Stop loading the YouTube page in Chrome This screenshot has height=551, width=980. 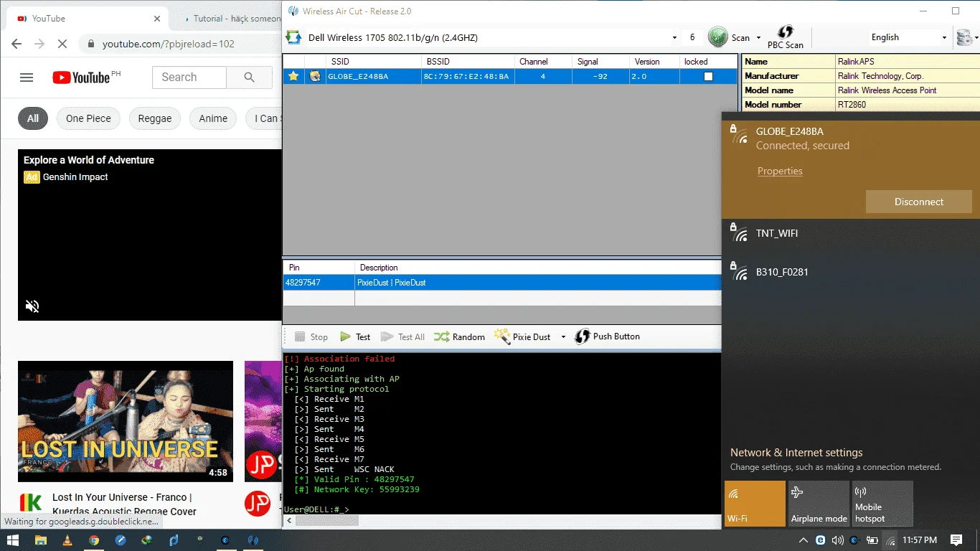(x=62, y=44)
